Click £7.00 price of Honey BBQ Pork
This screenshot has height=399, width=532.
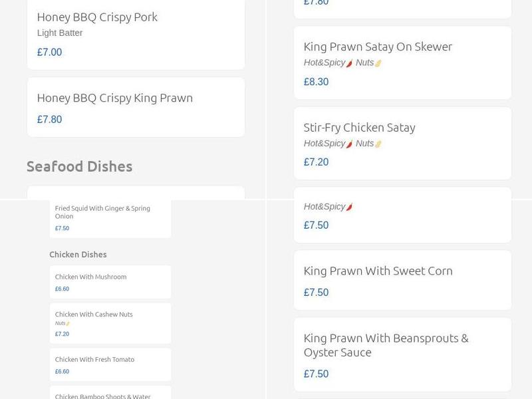(49, 53)
